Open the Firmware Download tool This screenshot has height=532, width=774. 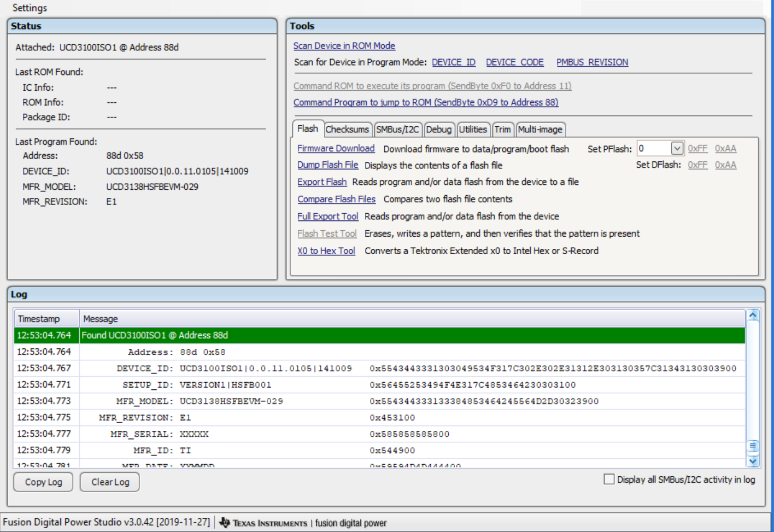point(336,149)
